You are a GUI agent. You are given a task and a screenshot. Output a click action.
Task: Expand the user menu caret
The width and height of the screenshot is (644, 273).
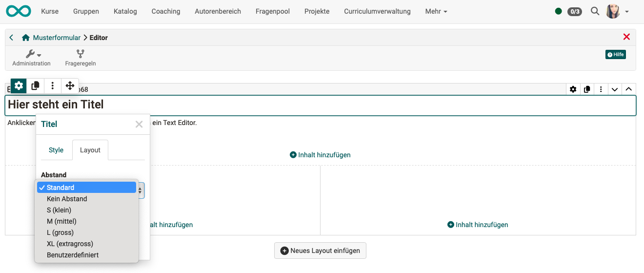click(x=627, y=12)
